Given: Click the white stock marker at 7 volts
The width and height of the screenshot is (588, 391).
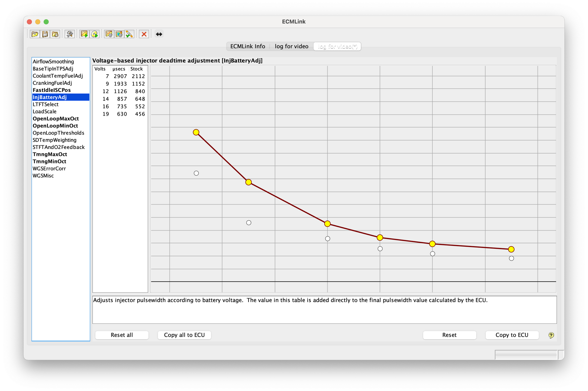Looking at the screenshot, I should pyautogui.click(x=196, y=173).
